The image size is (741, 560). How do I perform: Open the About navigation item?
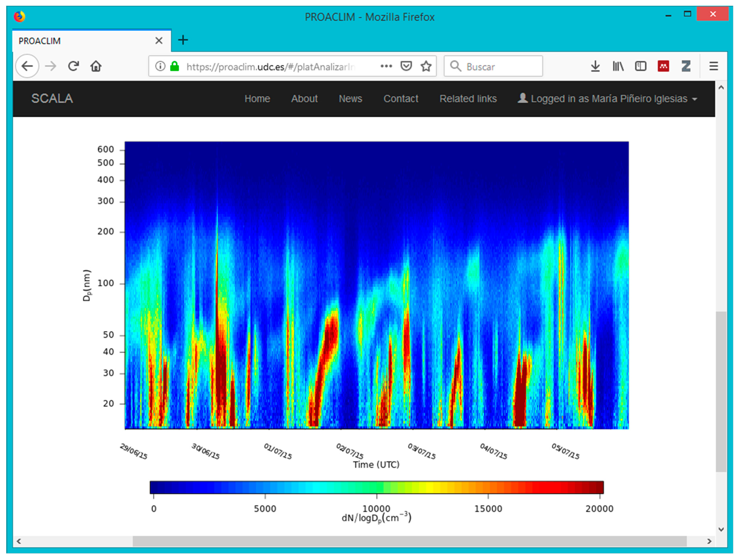pyautogui.click(x=304, y=99)
